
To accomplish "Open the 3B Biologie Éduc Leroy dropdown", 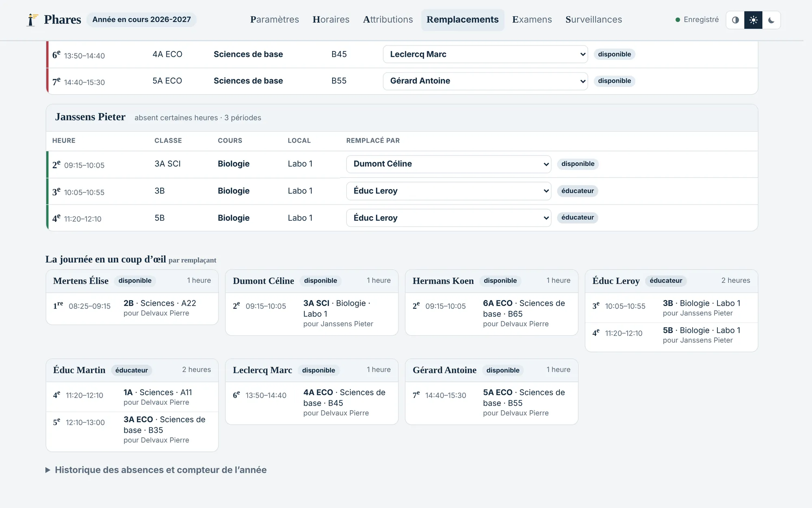I will click(449, 191).
